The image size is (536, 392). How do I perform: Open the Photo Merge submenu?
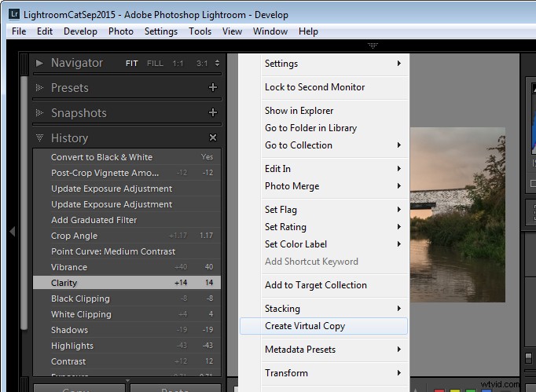pyautogui.click(x=324, y=186)
